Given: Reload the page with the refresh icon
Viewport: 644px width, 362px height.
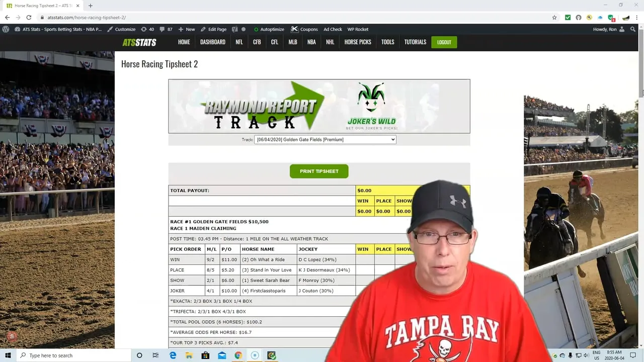Looking at the screenshot, I should (x=29, y=17).
